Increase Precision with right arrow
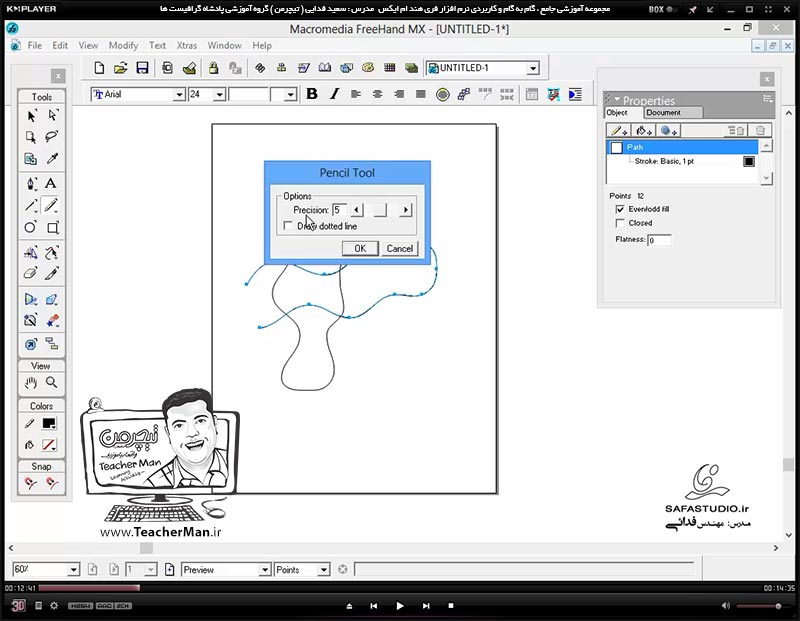This screenshot has height=621, width=800. click(406, 210)
